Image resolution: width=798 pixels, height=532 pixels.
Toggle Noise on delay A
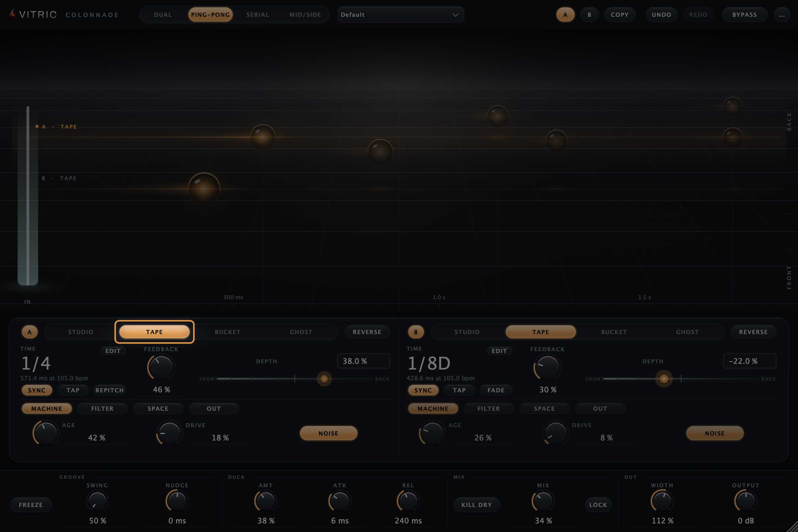328,433
